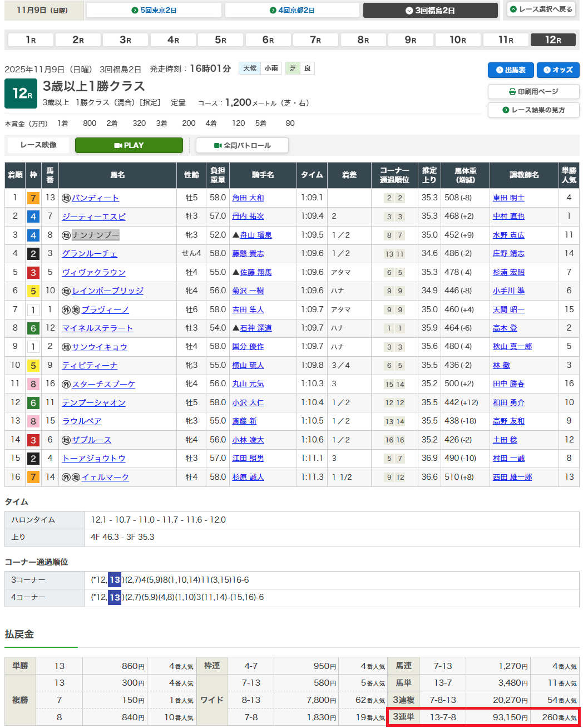583x728 pixels.
Task: Go back via レース選択へ戻る
Action: (541, 9)
